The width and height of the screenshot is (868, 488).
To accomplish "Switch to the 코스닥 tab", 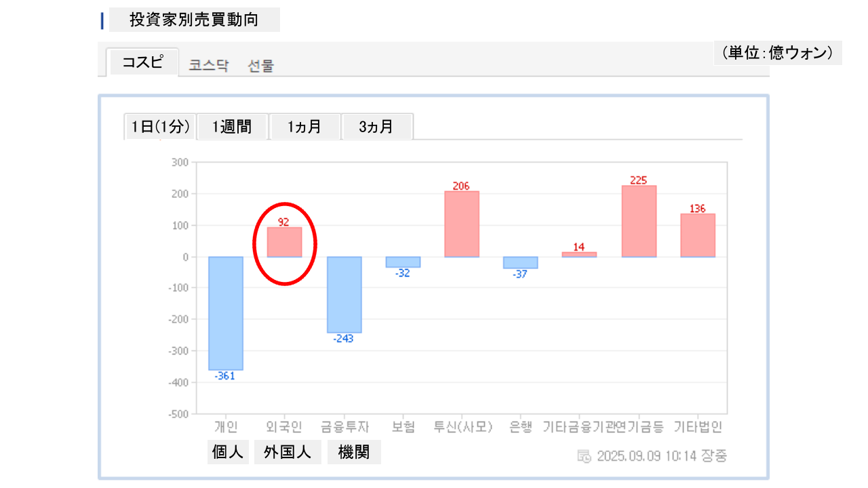I will [x=208, y=66].
